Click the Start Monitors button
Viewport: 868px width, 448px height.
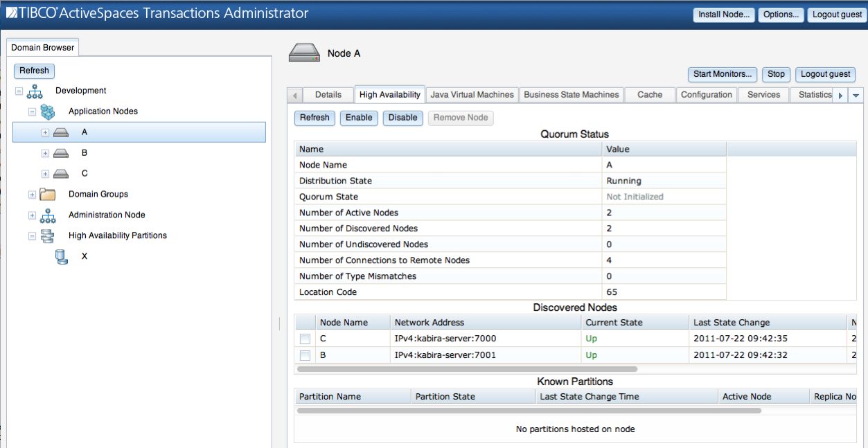click(723, 74)
